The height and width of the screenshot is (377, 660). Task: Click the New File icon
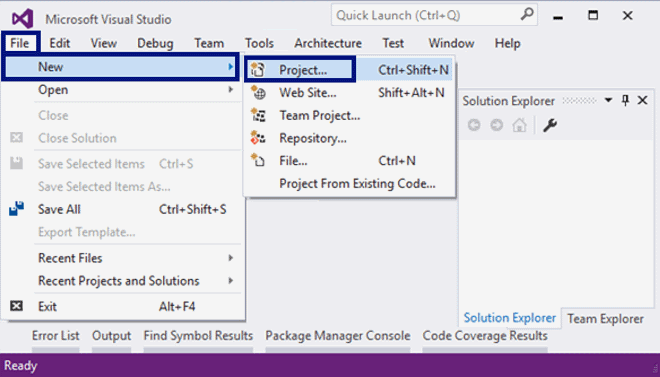pyautogui.click(x=258, y=160)
